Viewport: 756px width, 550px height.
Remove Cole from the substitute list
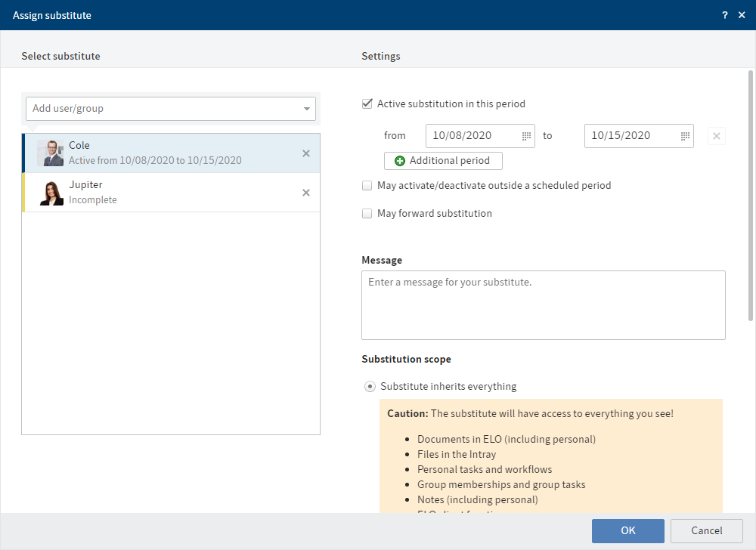click(306, 153)
